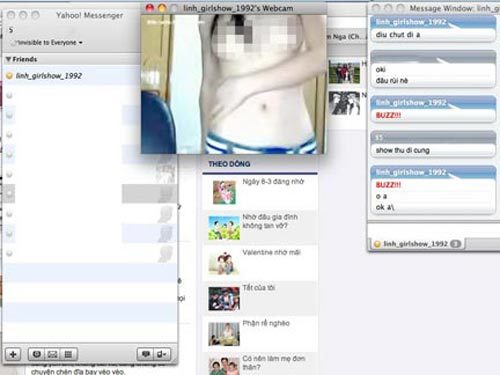Screen dimensions: 500x375
Task: Open article "Có nên làm mẹ đơn thân?"
Action: click(x=274, y=363)
